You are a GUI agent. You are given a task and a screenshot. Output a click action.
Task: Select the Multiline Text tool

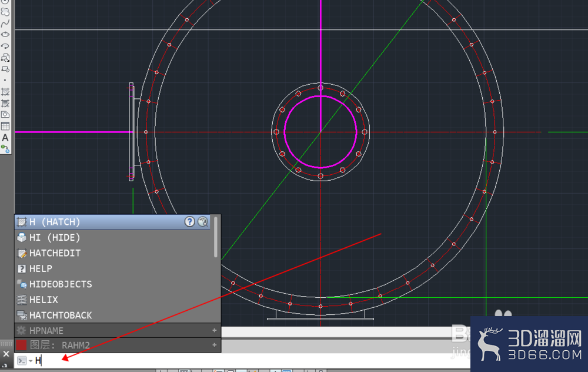(5, 138)
